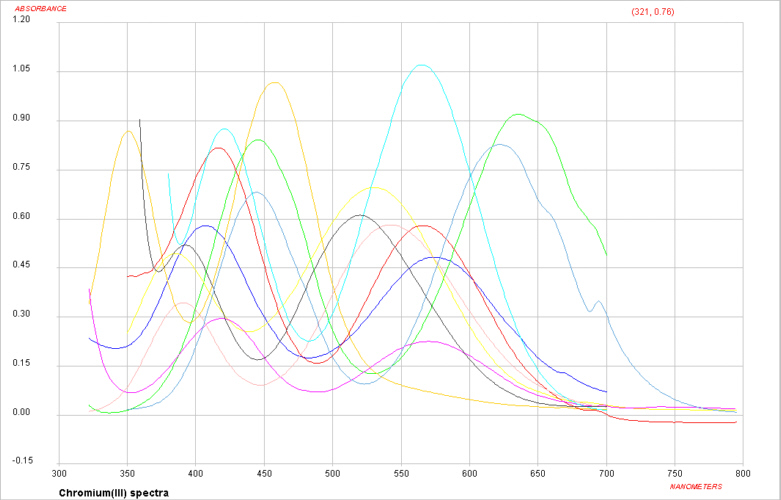The image size is (781, 500).
Task: Click the 0.60 y-axis tick label
Action: 20,218
